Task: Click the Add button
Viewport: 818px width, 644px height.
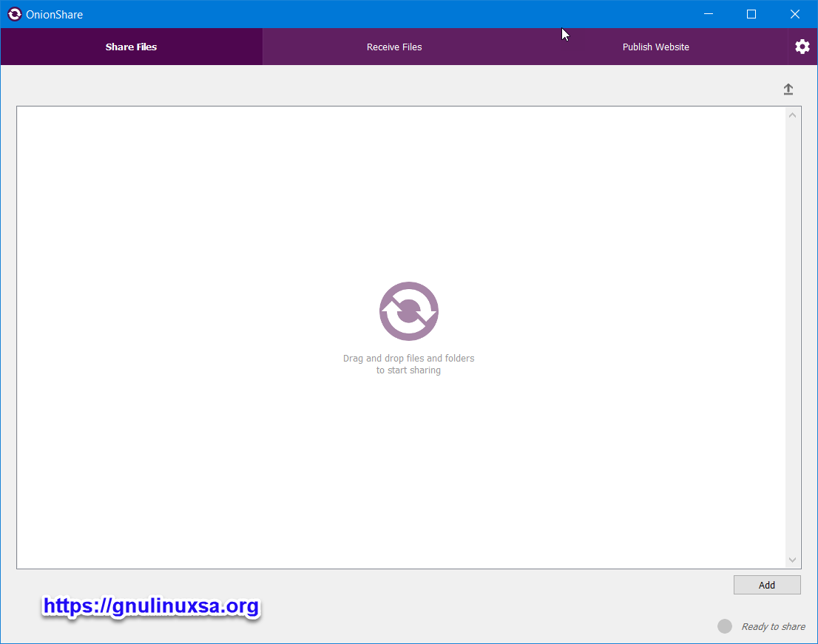Action: pos(767,585)
